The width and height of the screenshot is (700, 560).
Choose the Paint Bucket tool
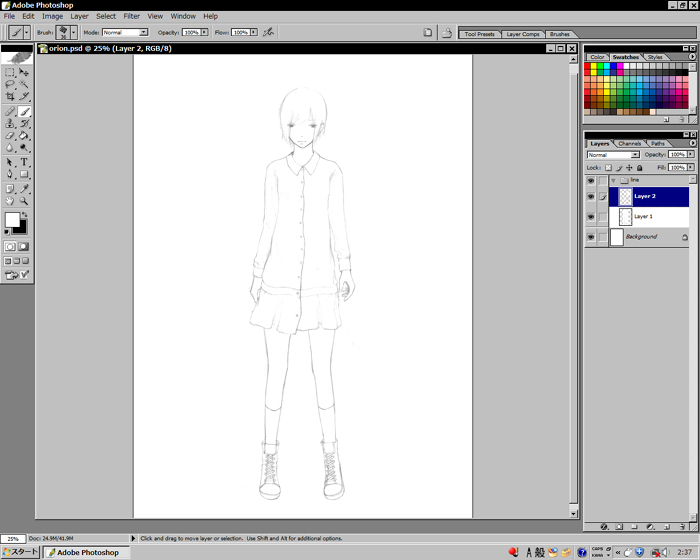pyautogui.click(x=24, y=136)
